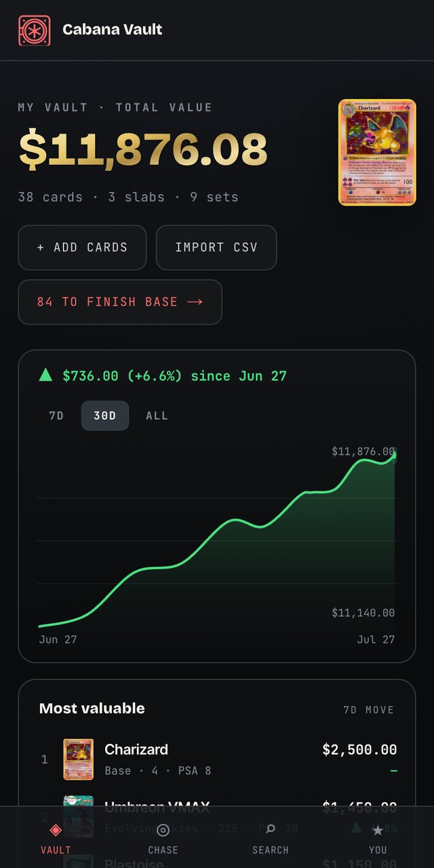Tap the arrow in 84 to Finish Base
Screen dimensions: 434x868
tap(195, 302)
